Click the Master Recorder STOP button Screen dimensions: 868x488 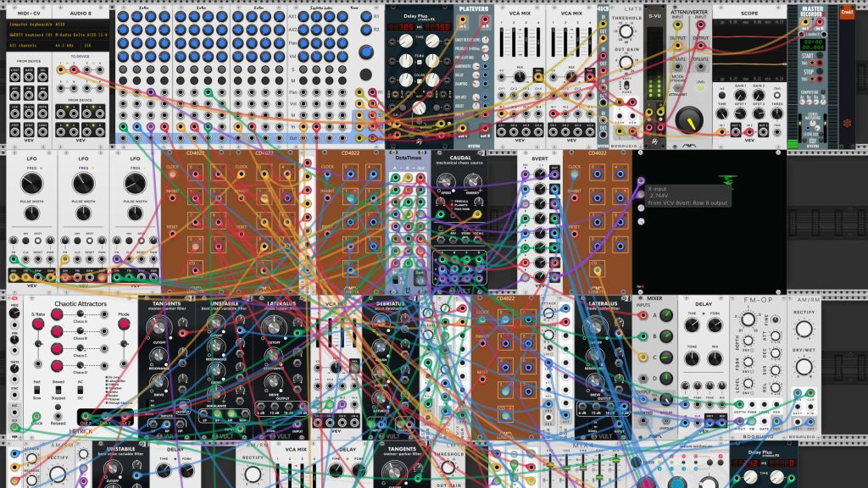(x=820, y=72)
